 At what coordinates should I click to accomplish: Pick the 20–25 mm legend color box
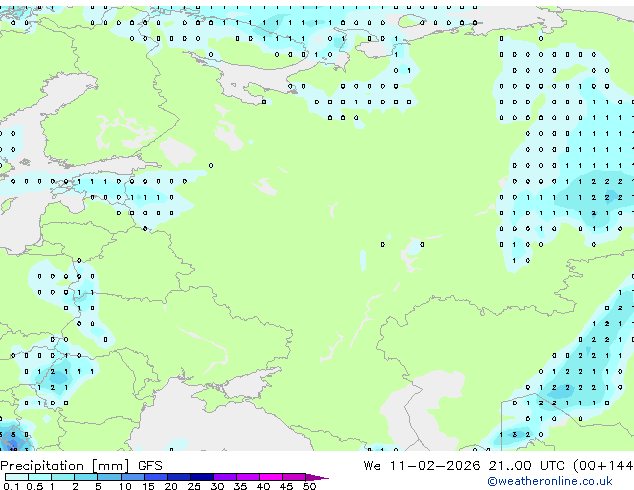click(179, 477)
